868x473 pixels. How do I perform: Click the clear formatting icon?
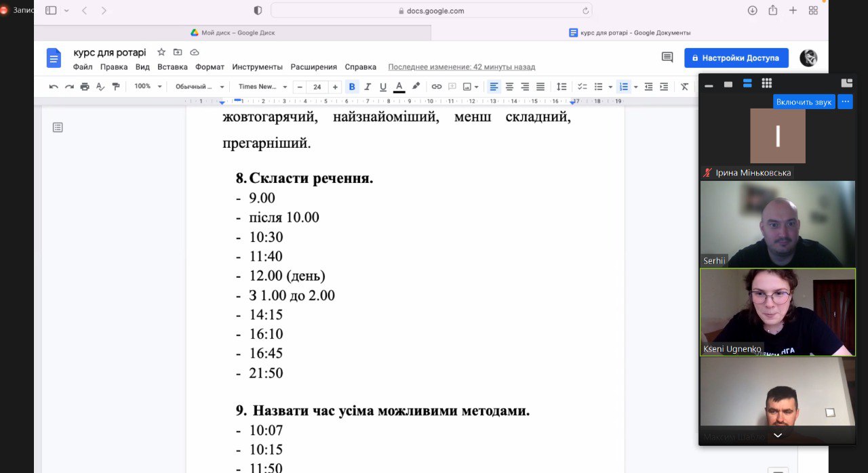(684, 87)
